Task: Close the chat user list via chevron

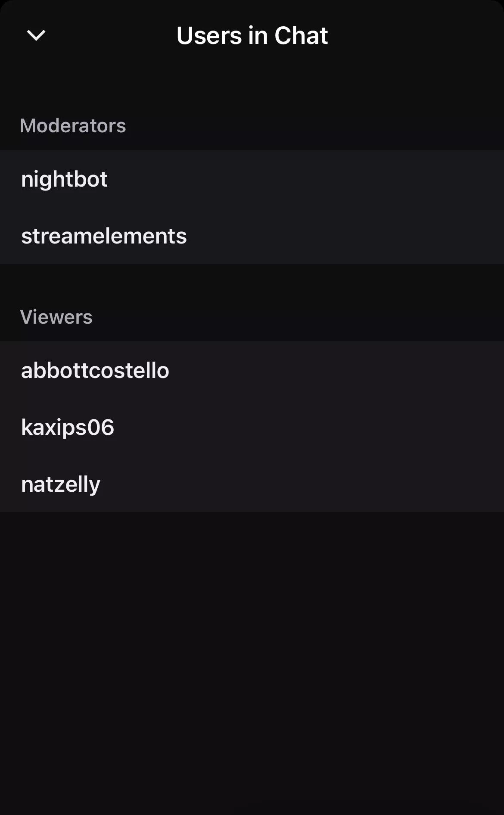Action: coord(36,35)
